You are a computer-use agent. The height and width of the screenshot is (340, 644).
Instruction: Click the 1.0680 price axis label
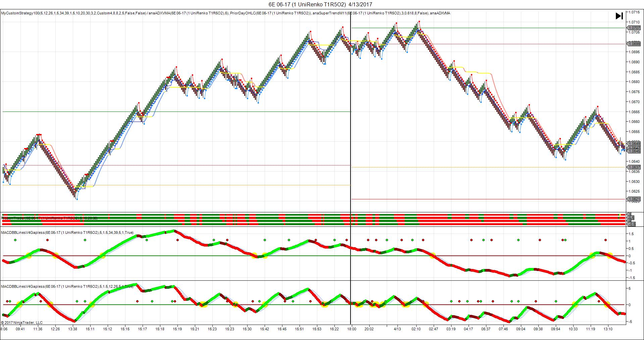(x=634, y=82)
